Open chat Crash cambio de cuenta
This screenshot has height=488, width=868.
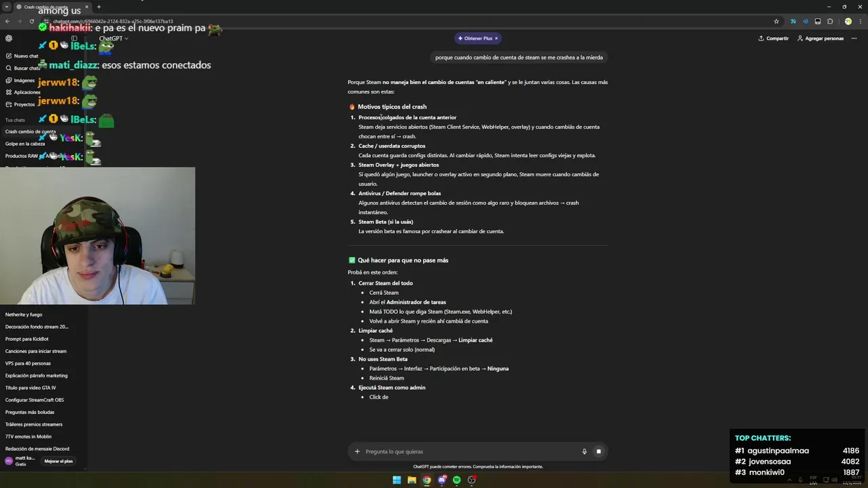click(31, 131)
